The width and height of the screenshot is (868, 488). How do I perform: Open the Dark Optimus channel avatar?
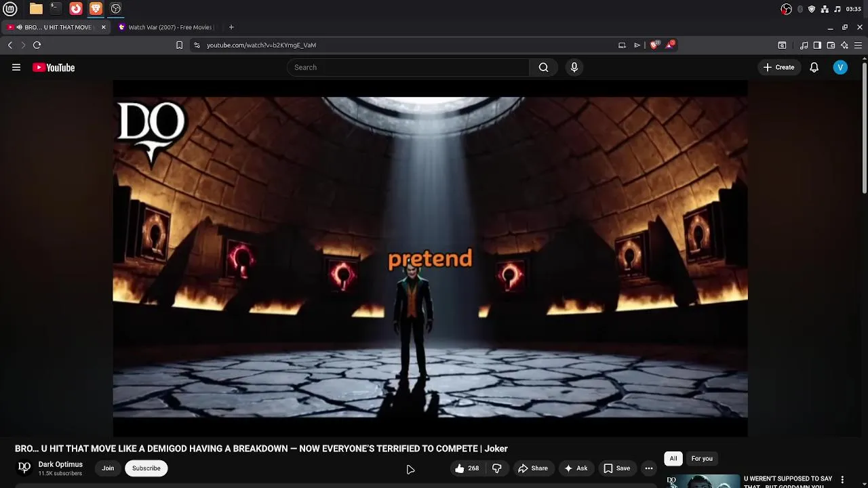tap(24, 468)
